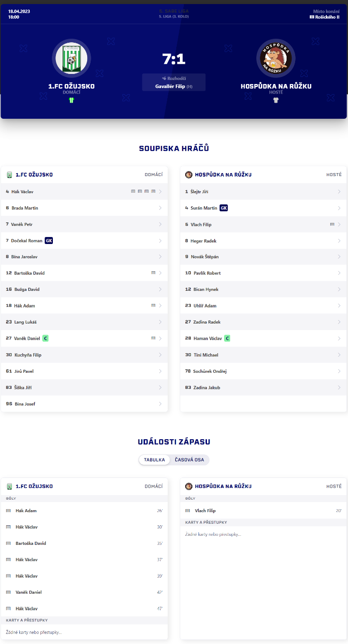Click the white away jersey icon
Viewport: 348px width, 644px height.
click(275, 100)
